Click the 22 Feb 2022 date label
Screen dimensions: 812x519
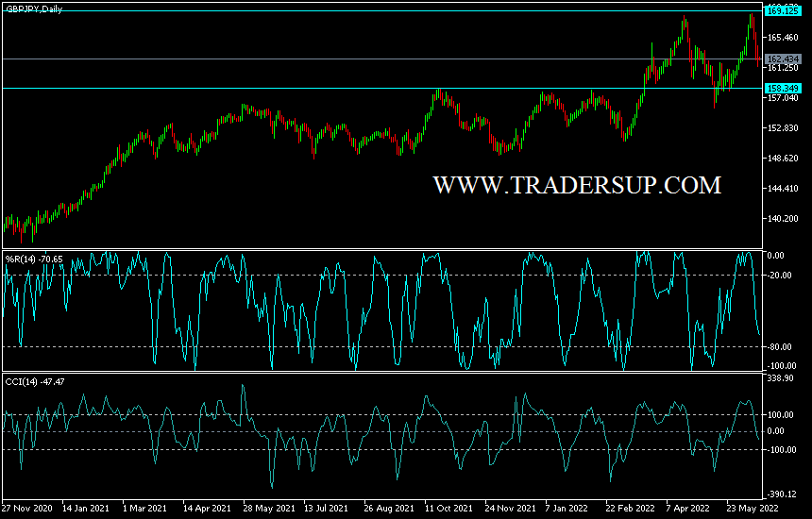(630, 508)
